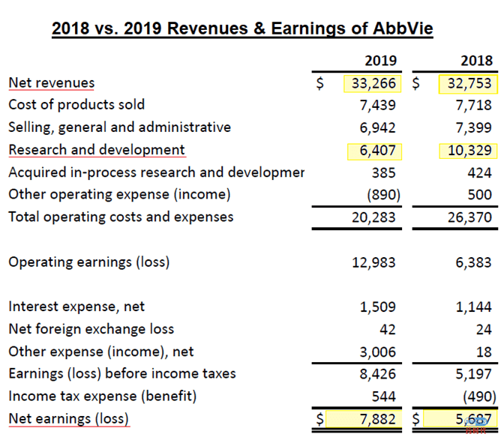
Task: Select the total 26,370
Action: (470, 217)
